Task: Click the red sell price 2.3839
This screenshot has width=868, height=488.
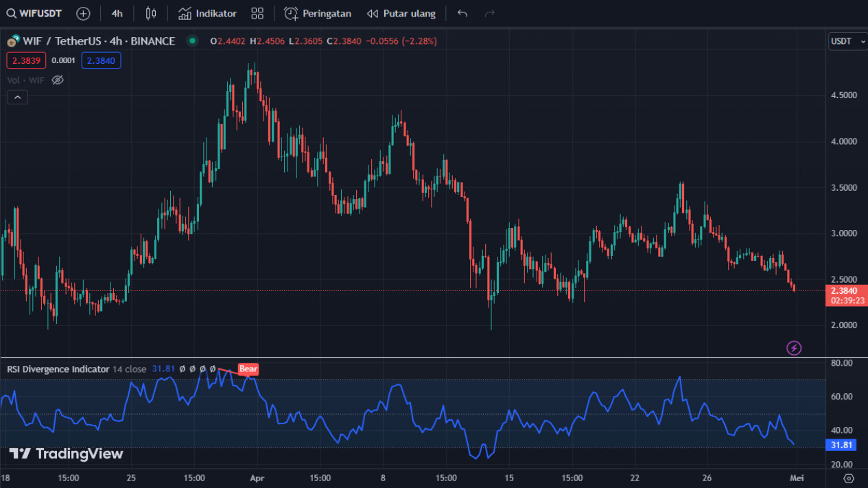Action: point(26,60)
